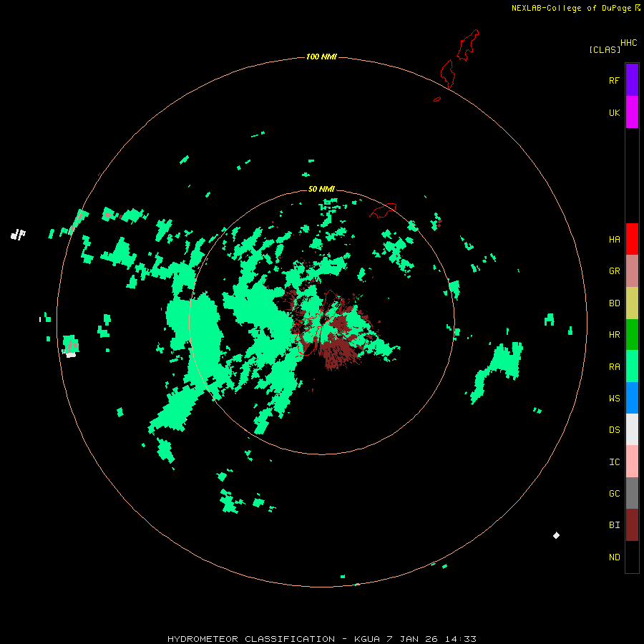Image resolution: width=644 pixels, height=644 pixels.
Task: Click the [CLAS] units label
Action: coord(605,49)
